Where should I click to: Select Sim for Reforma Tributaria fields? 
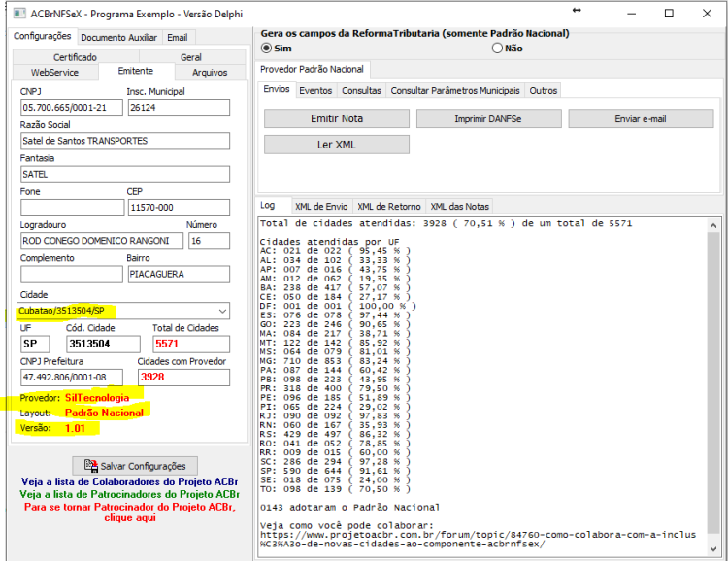click(267, 49)
